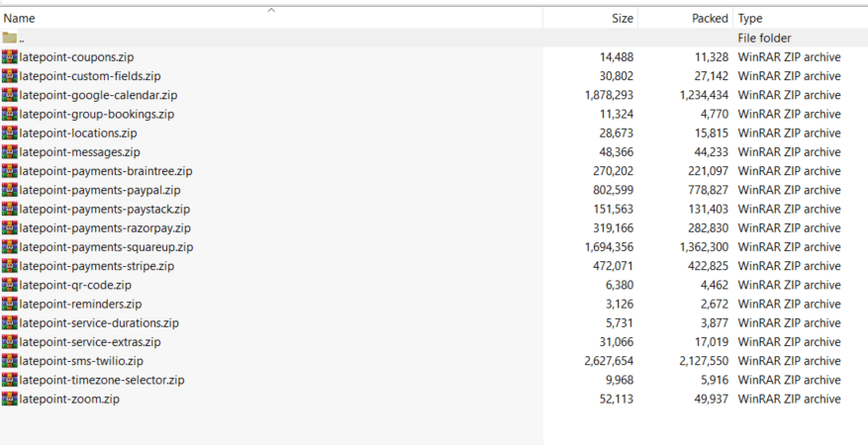
Task: Click the archive icon of latepoint-group-bookings.zip
Action: 10,114
